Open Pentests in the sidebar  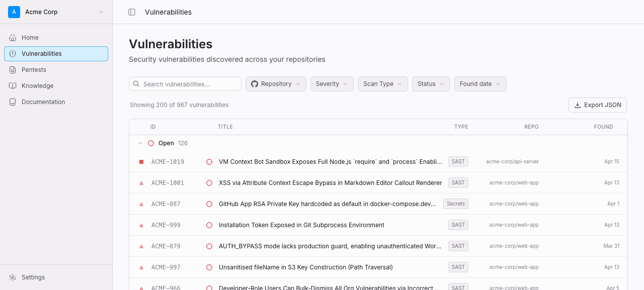pos(56,70)
